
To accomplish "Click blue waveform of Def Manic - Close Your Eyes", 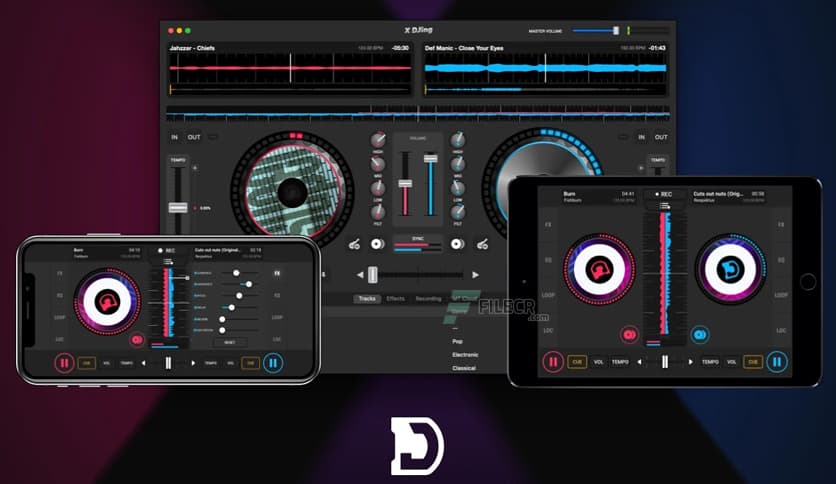I will [x=545, y=68].
